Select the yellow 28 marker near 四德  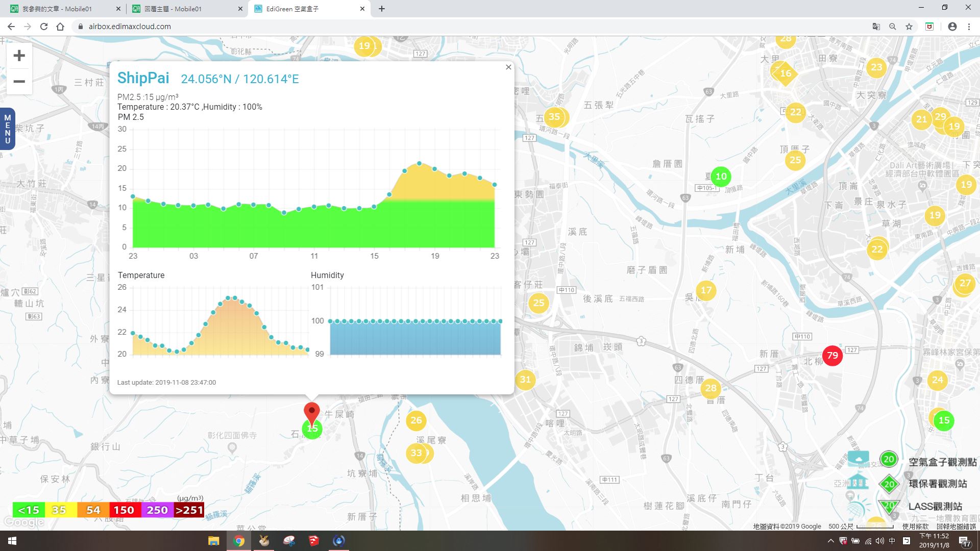click(711, 388)
